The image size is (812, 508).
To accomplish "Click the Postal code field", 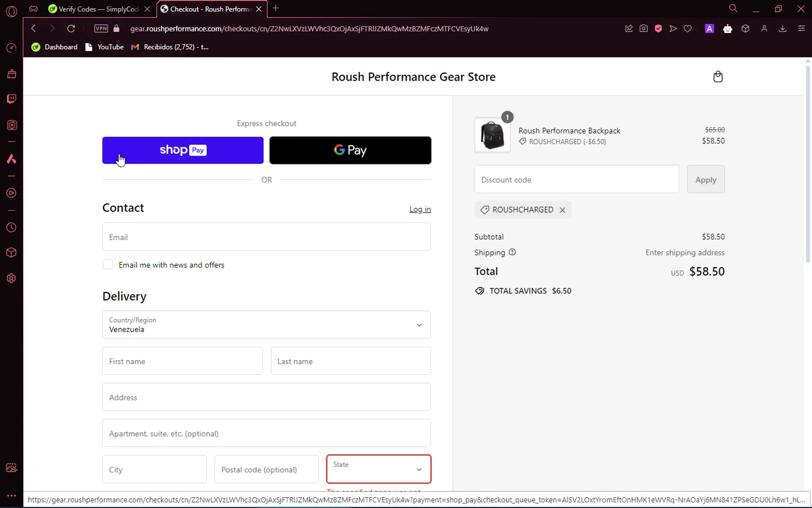I will point(266,469).
